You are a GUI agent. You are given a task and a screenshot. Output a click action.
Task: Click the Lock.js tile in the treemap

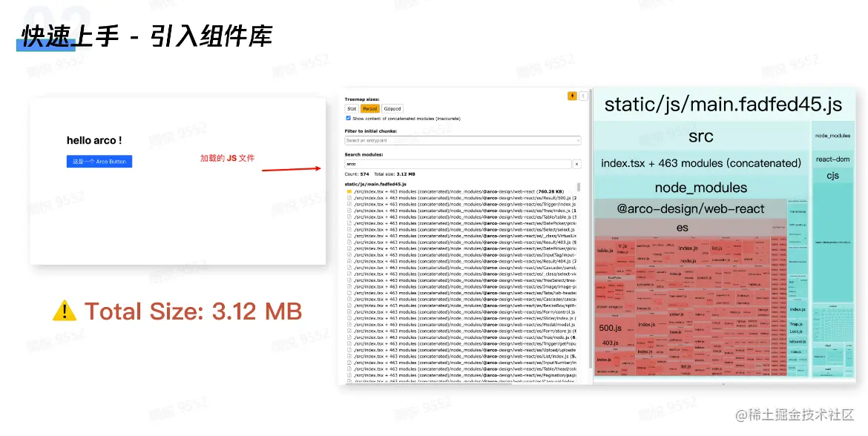[796, 331]
